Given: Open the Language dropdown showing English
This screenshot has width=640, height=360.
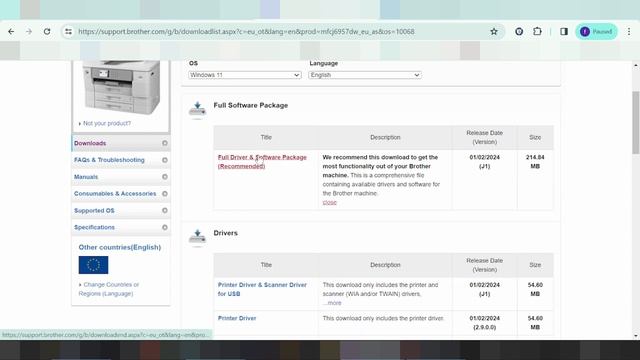Looking at the screenshot, I should [x=365, y=75].
